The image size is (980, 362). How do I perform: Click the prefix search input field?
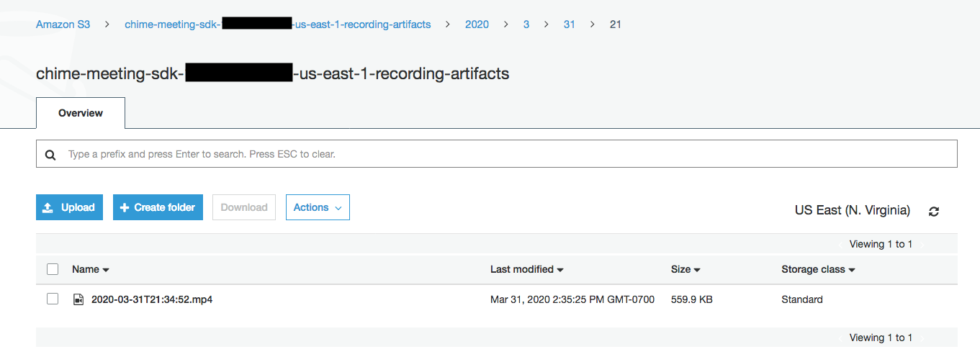point(497,154)
